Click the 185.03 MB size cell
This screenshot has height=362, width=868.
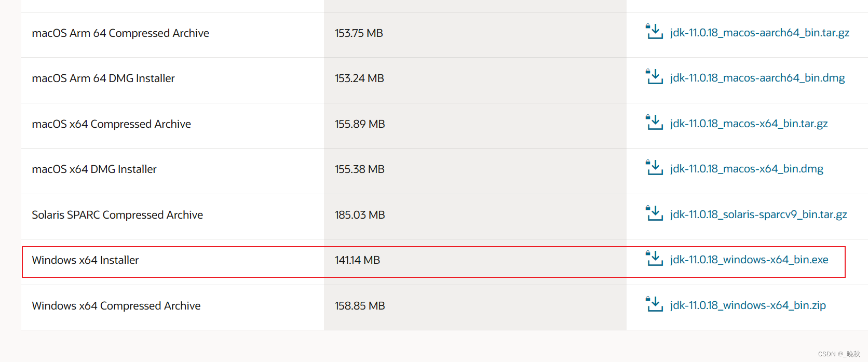coord(360,215)
